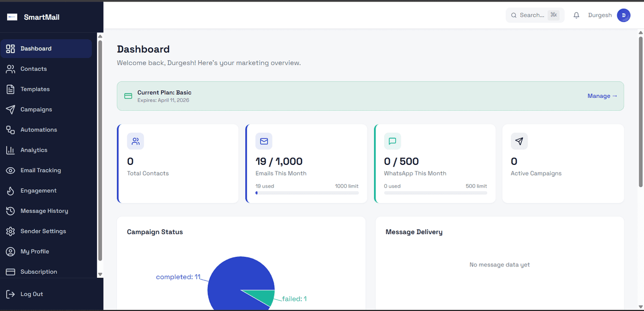Open Sender Settings page
Image resolution: width=644 pixels, height=311 pixels.
tap(47, 232)
